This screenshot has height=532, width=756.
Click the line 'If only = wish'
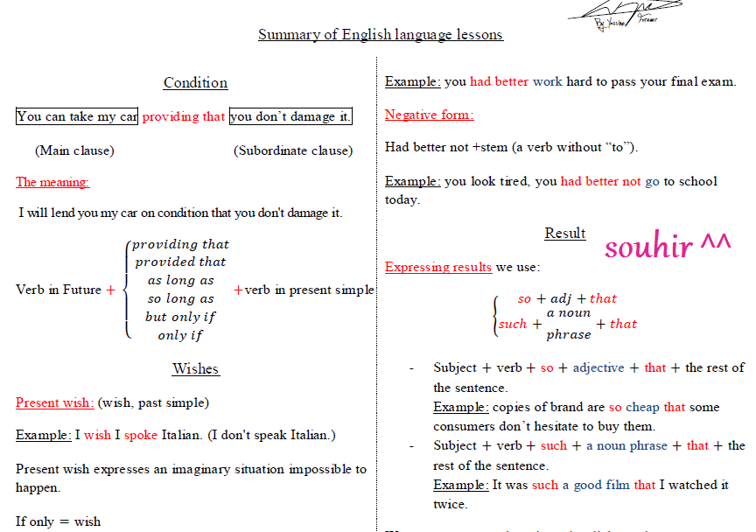58,521
